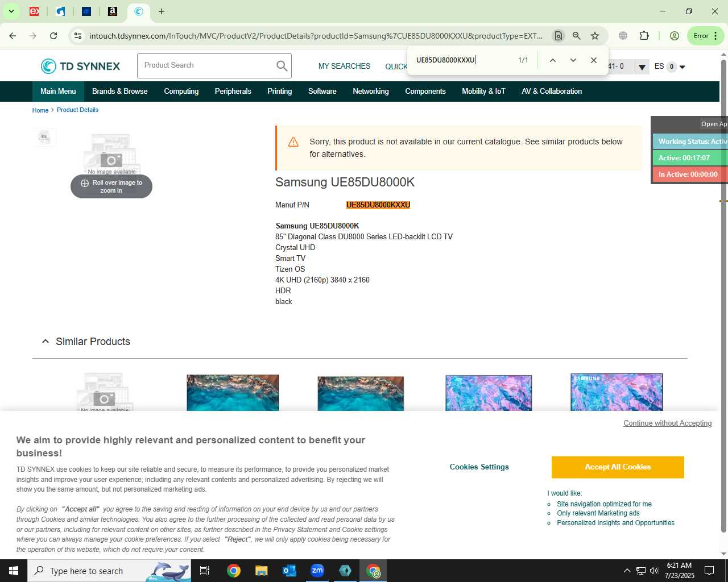The width and height of the screenshot is (728, 582).
Task: Click the page vertical scrollbar
Action: 723,296
